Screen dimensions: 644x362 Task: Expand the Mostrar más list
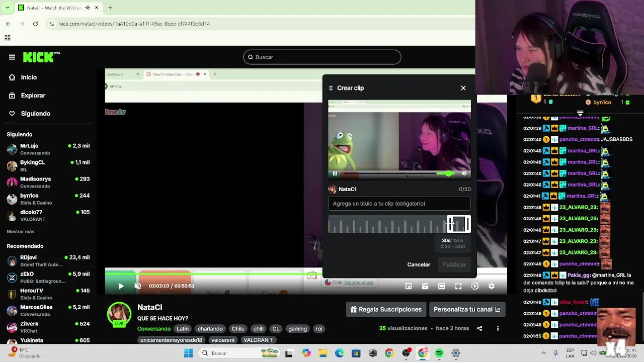click(21, 232)
